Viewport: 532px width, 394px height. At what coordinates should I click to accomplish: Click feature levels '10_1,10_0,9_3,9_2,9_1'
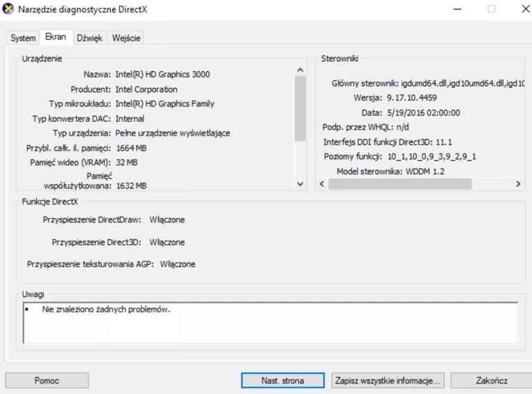(432, 156)
